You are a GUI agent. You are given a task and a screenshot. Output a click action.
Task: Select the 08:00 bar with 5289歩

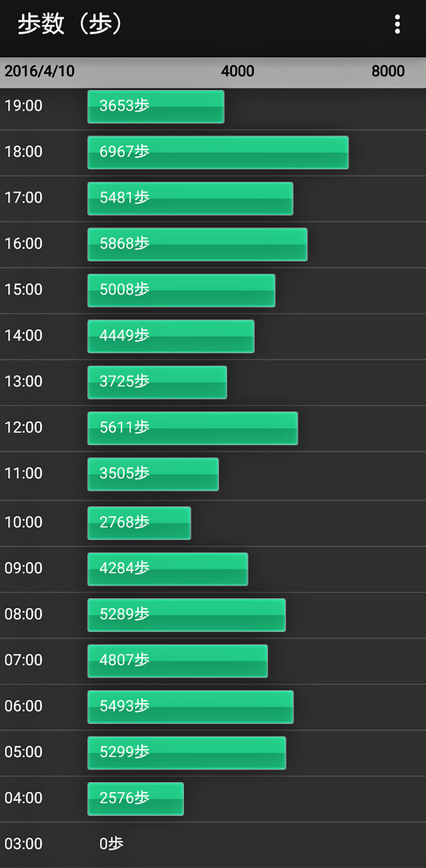pos(186,615)
